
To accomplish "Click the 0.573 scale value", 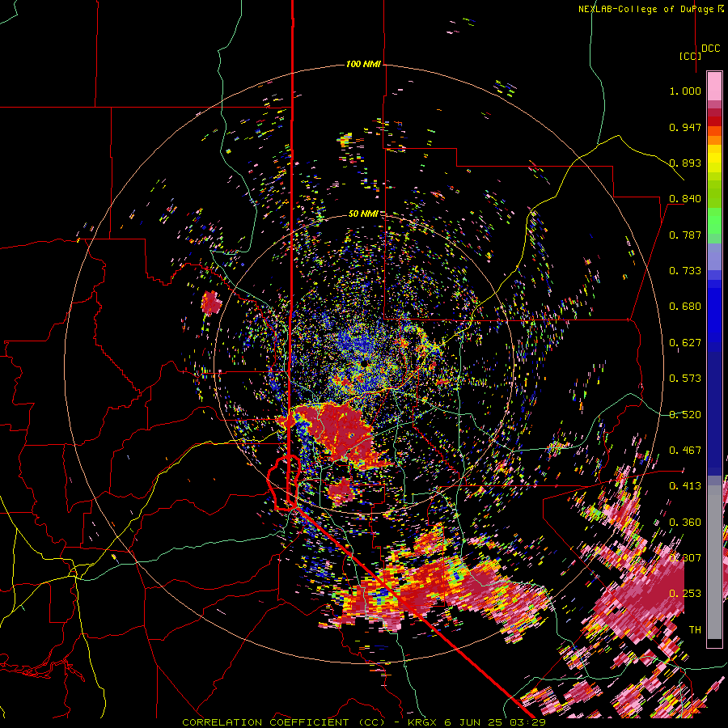I will pos(685,379).
